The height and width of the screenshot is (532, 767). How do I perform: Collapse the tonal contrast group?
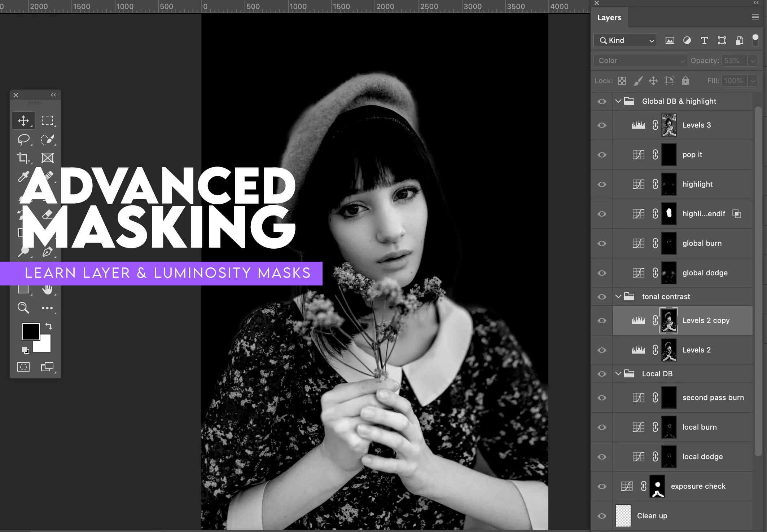618,297
